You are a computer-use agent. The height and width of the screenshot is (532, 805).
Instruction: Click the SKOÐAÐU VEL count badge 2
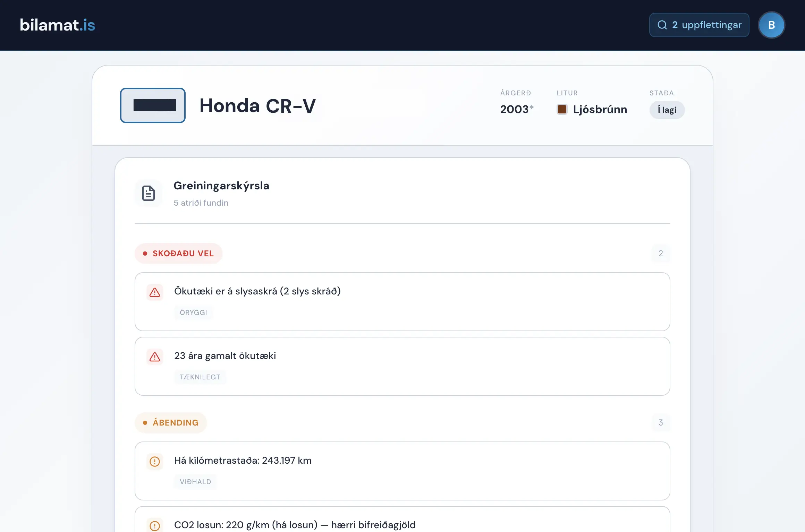[x=661, y=254]
